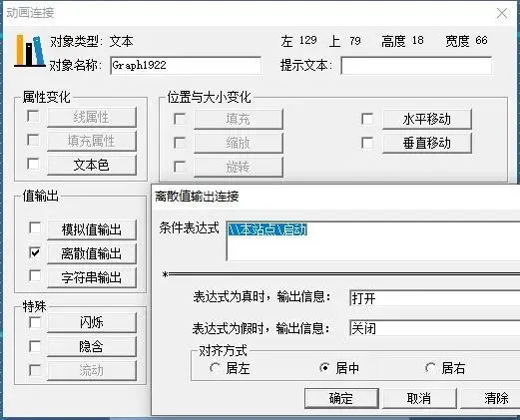
Task: Click the 左 129 position text
Action: (x=298, y=41)
